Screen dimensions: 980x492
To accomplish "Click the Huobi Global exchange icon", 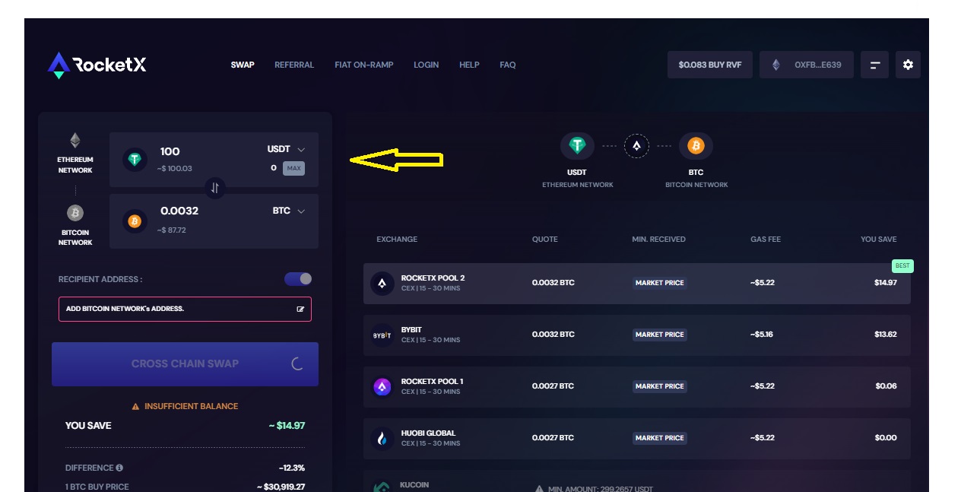I will pos(382,439).
